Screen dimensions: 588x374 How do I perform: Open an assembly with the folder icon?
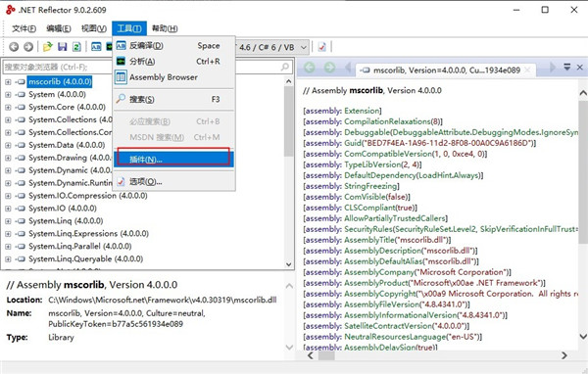tap(48, 47)
